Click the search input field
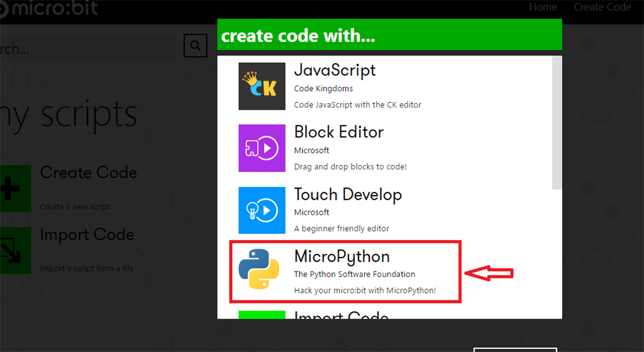Image resolution: width=644 pixels, height=352 pixels. point(88,48)
